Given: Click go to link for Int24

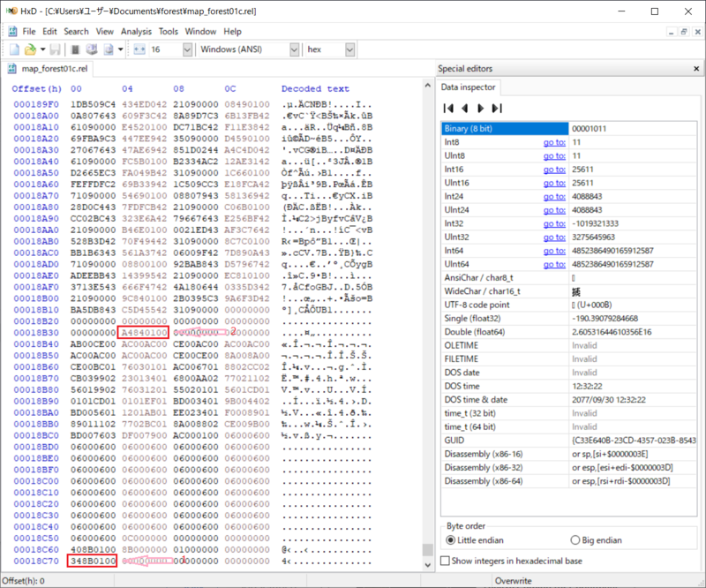Looking at the screenshot, I should 554,197.
